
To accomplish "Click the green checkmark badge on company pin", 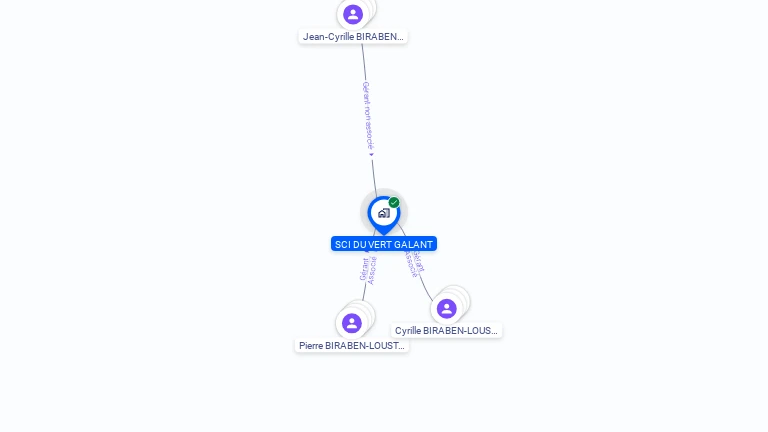I will 394,202.
